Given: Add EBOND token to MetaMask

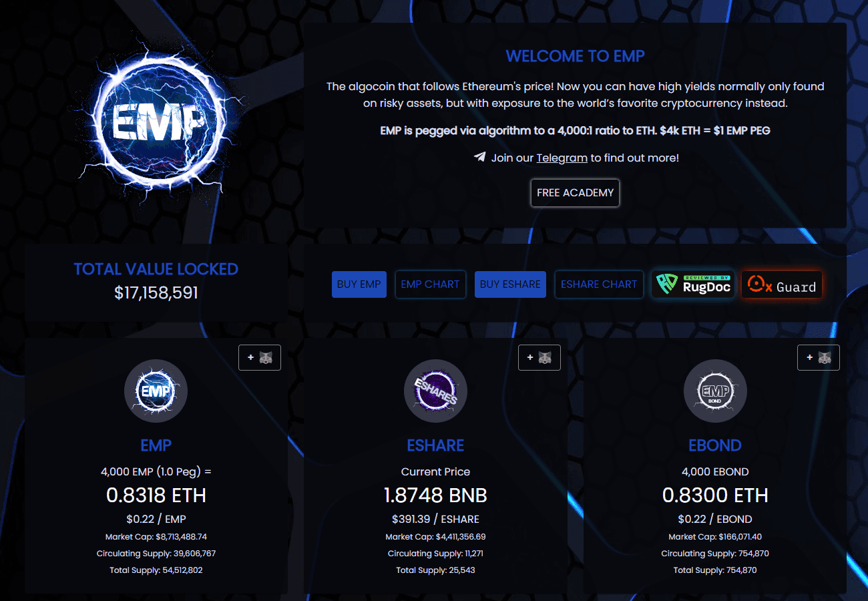Looking at the screenshot, I should 819,357.
